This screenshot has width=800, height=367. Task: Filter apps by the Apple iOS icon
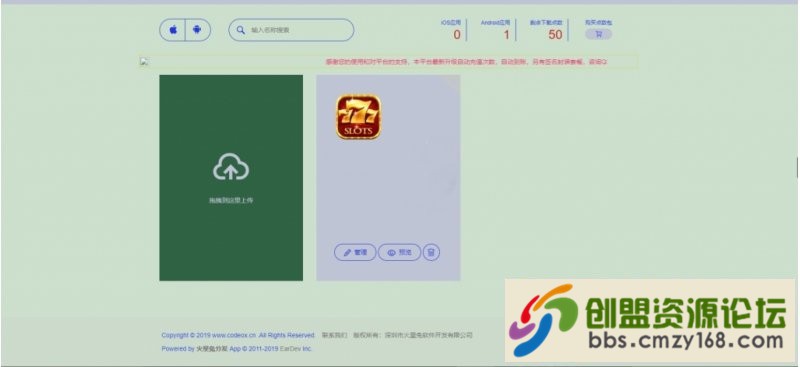pos(173,30)
